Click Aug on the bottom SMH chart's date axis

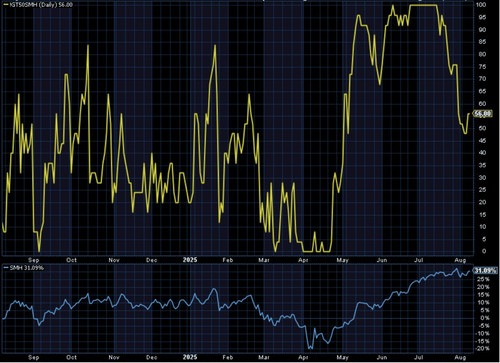click(460, 357)
